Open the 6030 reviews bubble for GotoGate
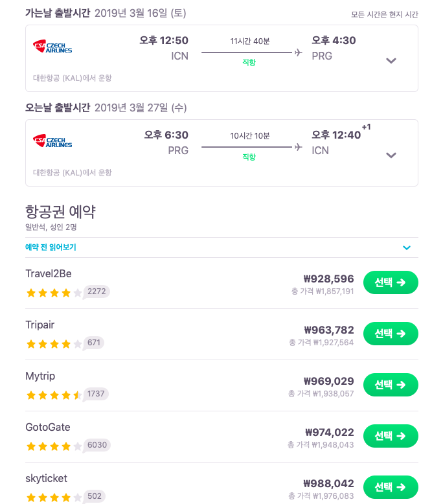Screen dimensions: 443x504 (x=97, y=445)
